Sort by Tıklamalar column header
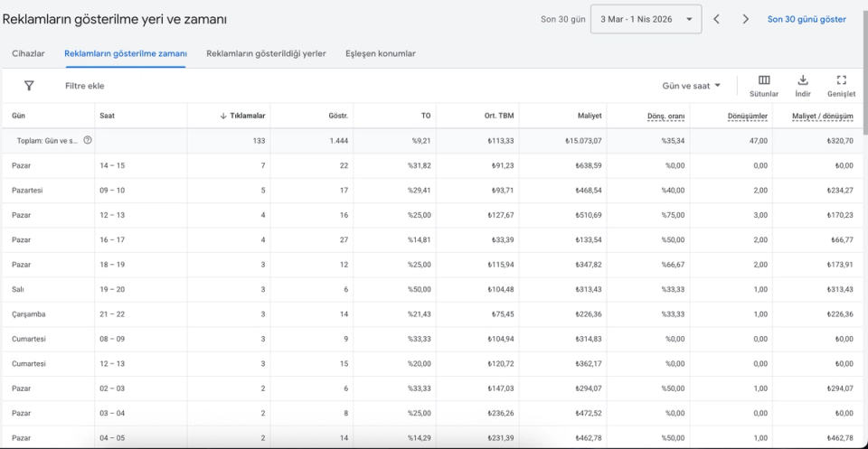This screenshot has width=868, height=449. (x=242, y=117)
